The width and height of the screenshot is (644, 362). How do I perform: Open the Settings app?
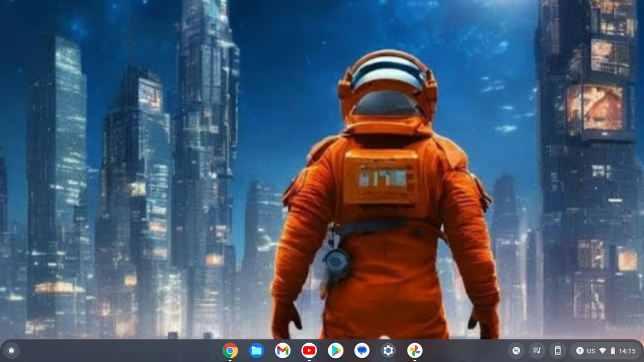388,351
